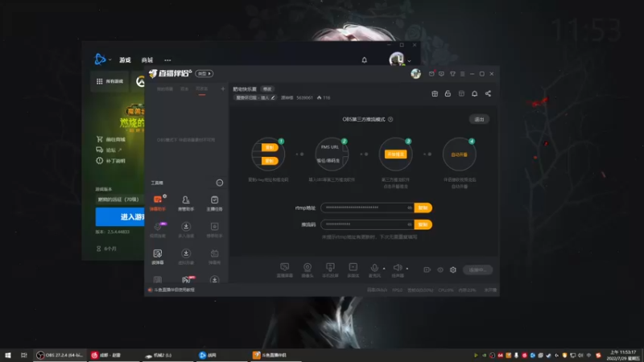The height and width of the screenshot is (362, 644).
Task: Open the three-dot menu in Battle.net
Action: pos(167,60)
